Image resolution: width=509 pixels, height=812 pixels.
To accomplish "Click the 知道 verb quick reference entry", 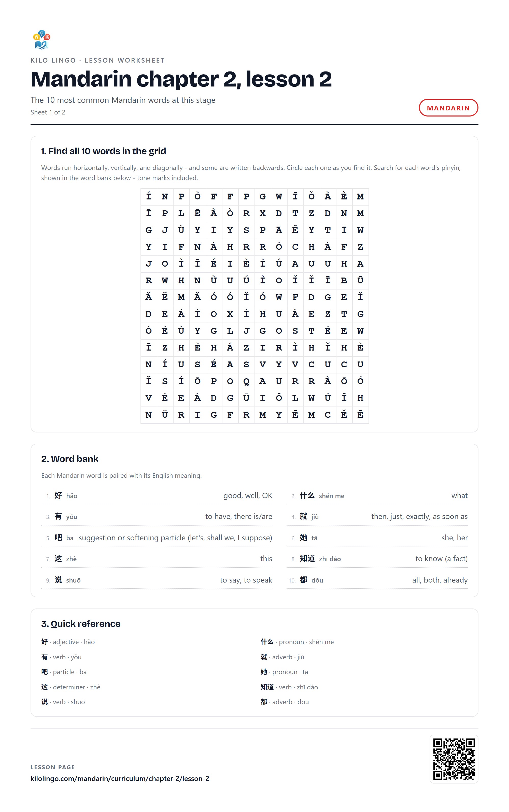I will [x=289, y=687].
